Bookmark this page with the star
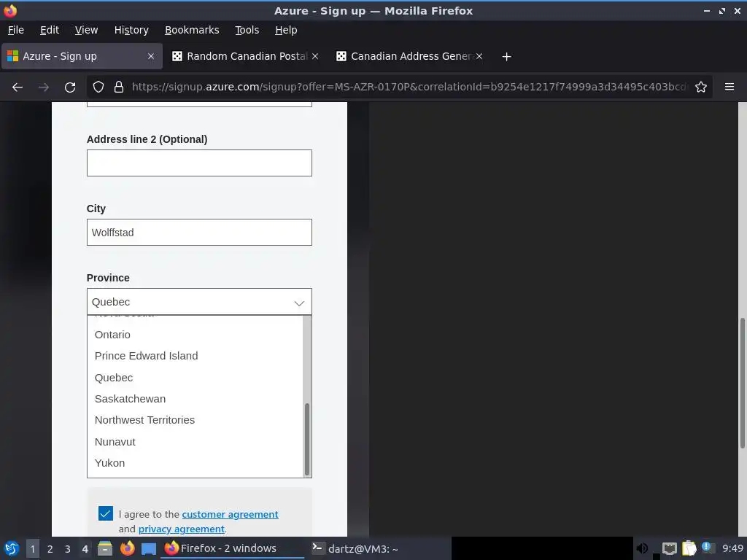747x560 pixels. 701,87
